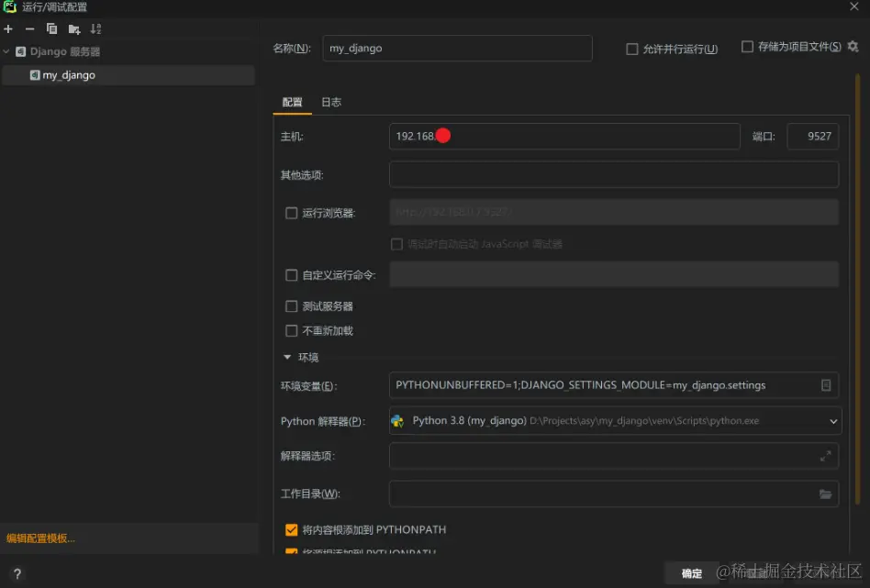The height and width of the screenshot is (588, 870).
Task: Uncheck 将内容根添加到 PYTHONPATH
Action: tap(291, 530)
